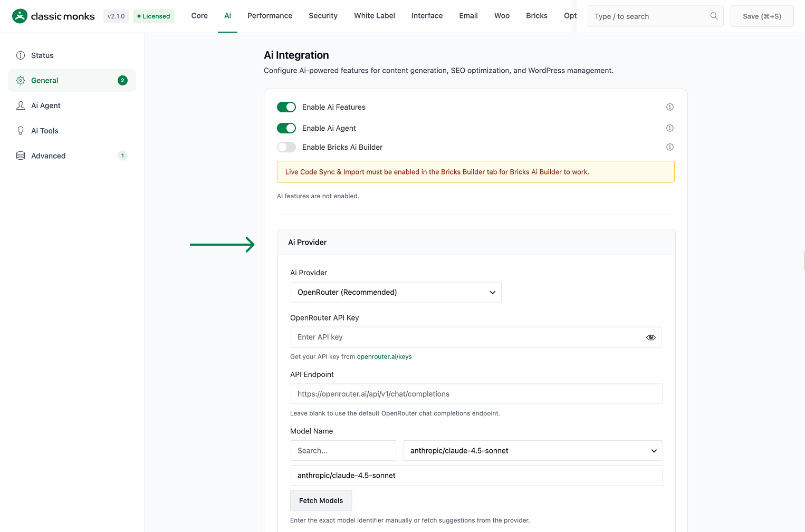Click the Advanced database icon
805x532 pixels.
click(x=21, y=156)
